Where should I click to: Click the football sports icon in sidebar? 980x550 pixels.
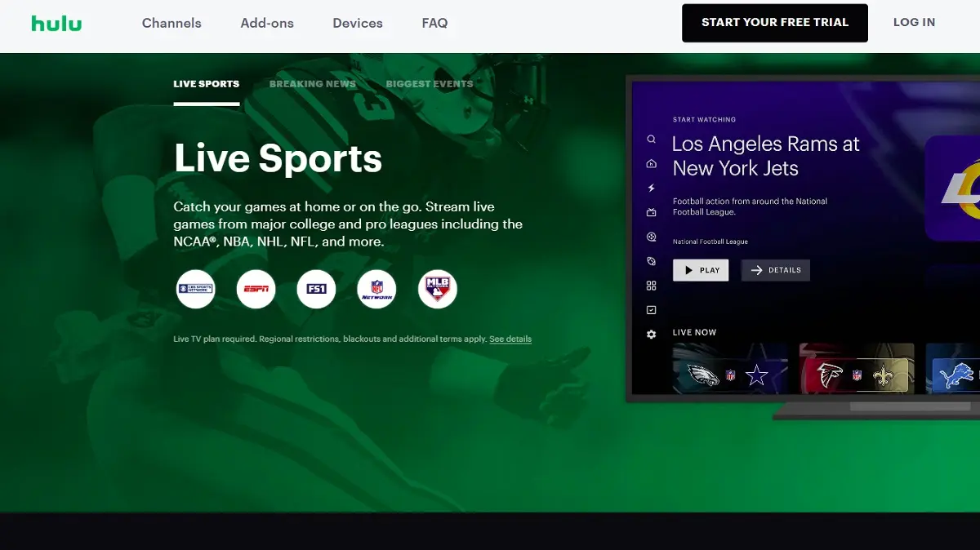pos(651,261)
